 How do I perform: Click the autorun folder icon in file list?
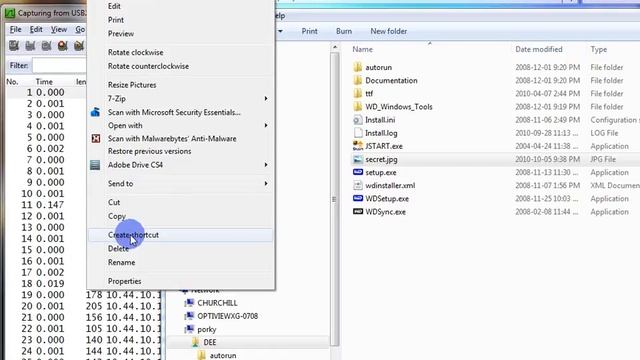click(358, 67)
